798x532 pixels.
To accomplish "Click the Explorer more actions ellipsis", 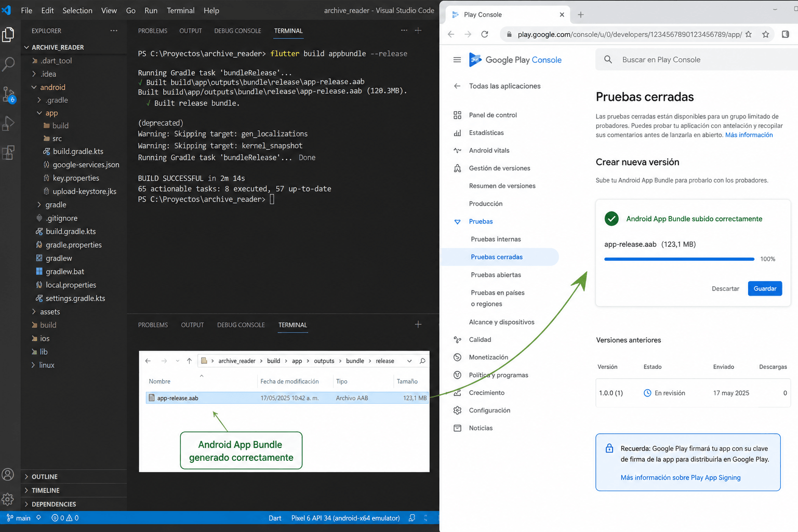I will [114, 31].
